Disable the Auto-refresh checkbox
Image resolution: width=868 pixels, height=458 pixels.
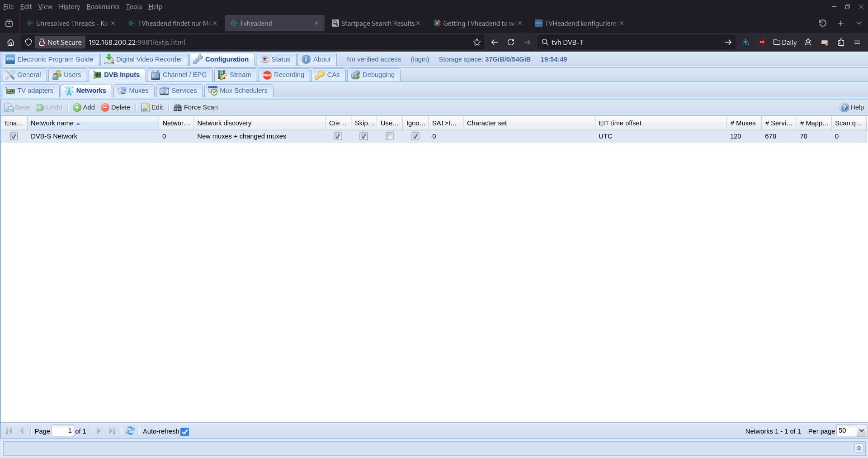click(x=184, y=432)
